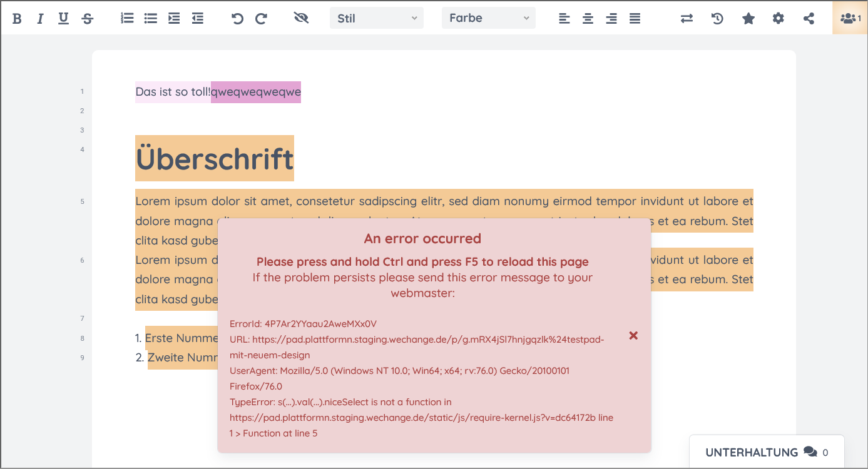Redo the last change
The height and width of the screenshot is (469, 868).
coord(261,19)
